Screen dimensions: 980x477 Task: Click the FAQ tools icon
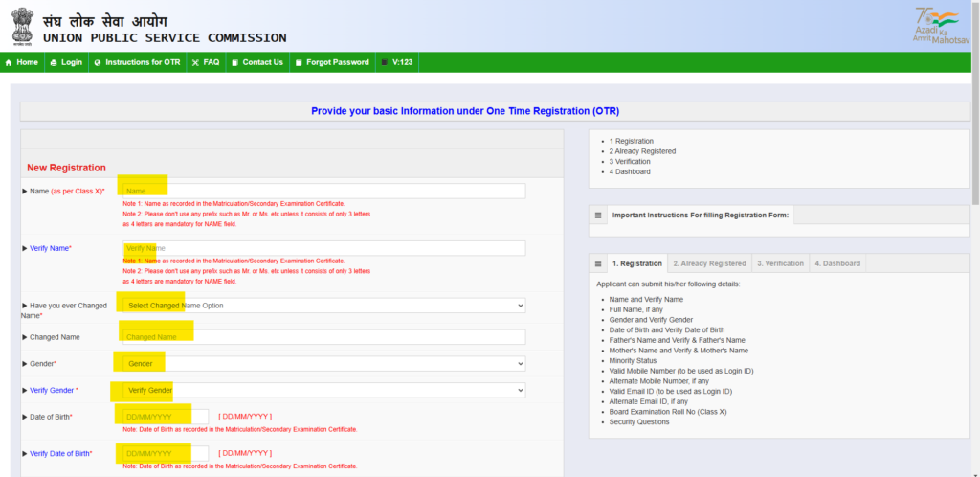(195, 62)
